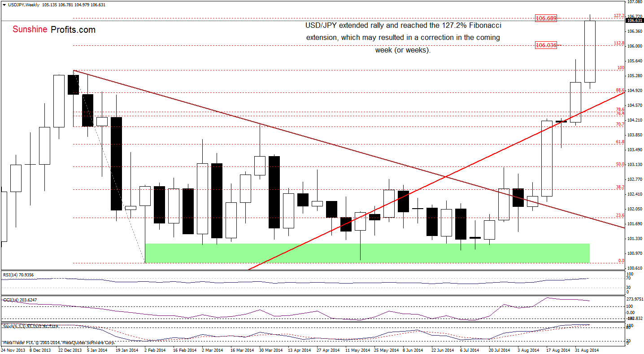
Task: Click the 127.2 Fibonacci level label
Action: (x=619, y=16)
